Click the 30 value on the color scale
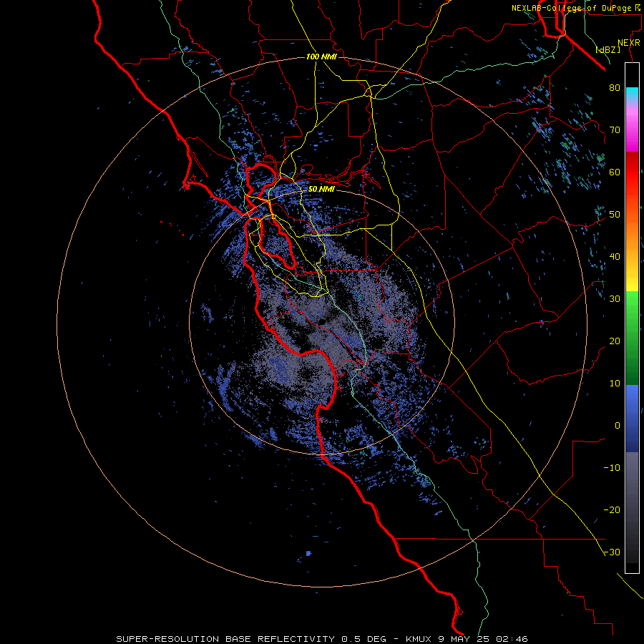Image resolution: width=644 pixels, height=644 pixels. [x=615, y=298]
